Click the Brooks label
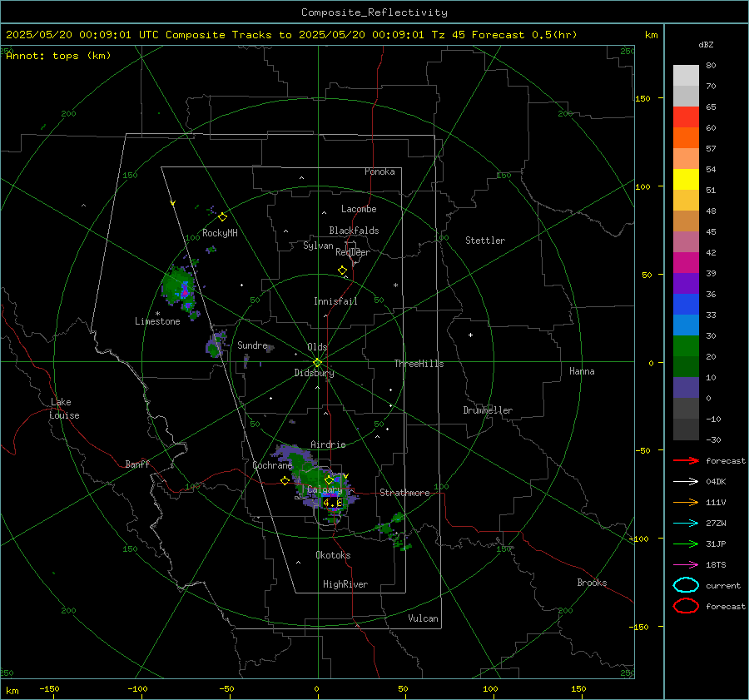Screen dimensions: 749x700 (x=592, y=583)
